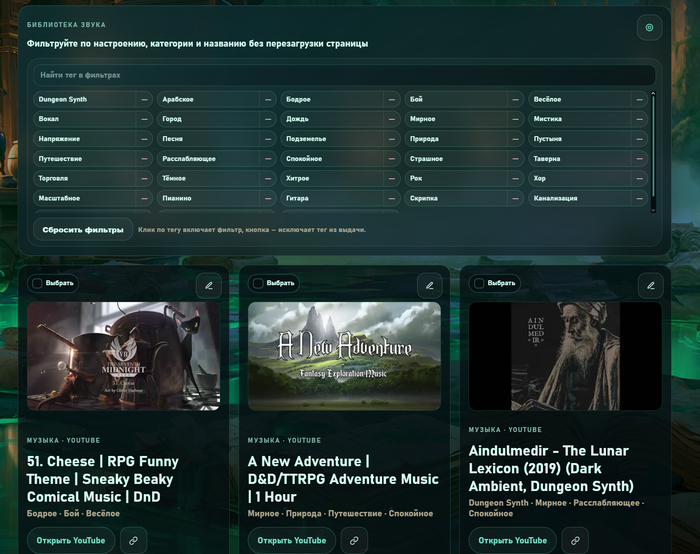Open the A New Adventure landscape thumbnail
This screenshot has width=700, height=554.
(x=344, y=356)
